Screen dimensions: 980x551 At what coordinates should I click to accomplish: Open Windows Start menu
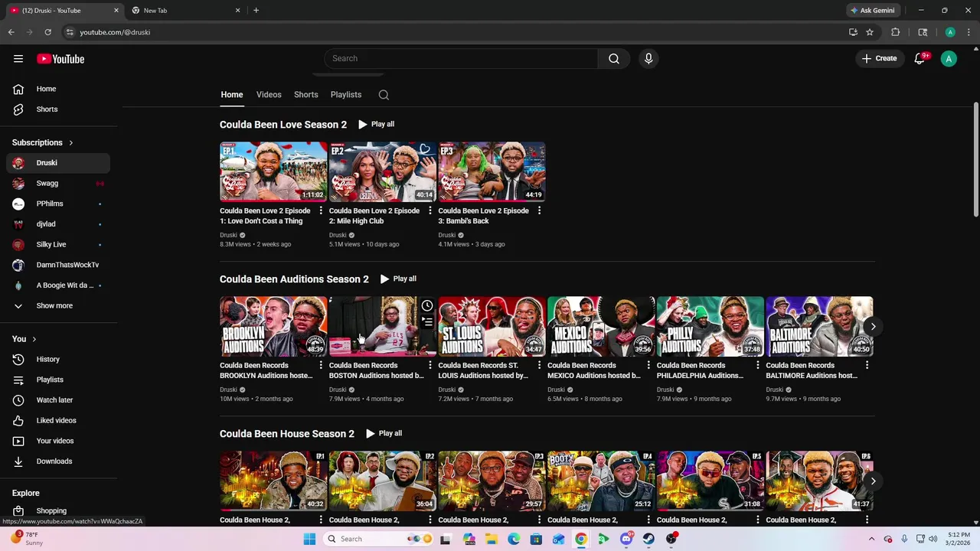(x=309, y=539)
